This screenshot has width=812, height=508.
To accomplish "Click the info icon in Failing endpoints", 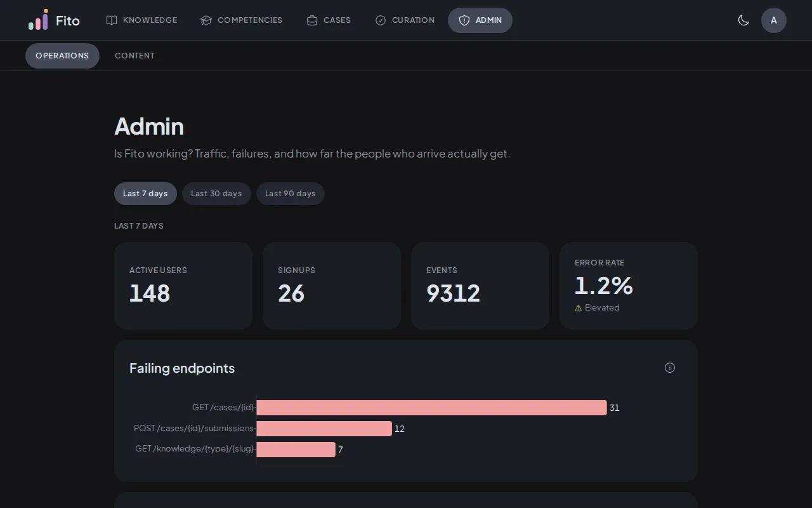I will [670, 368].
